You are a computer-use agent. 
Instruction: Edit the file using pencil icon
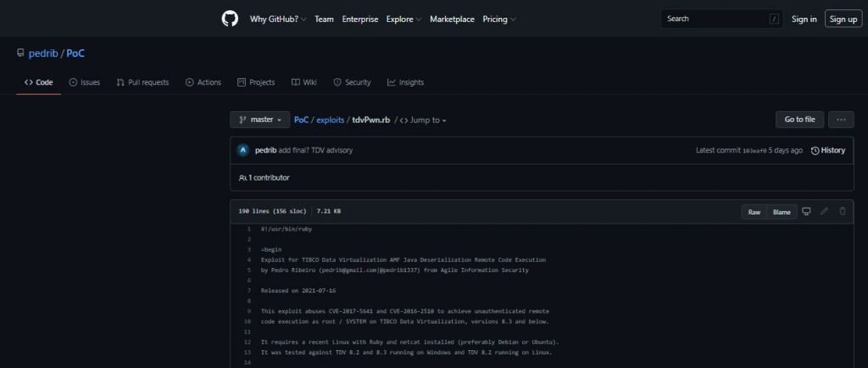[x=824, y=211]
